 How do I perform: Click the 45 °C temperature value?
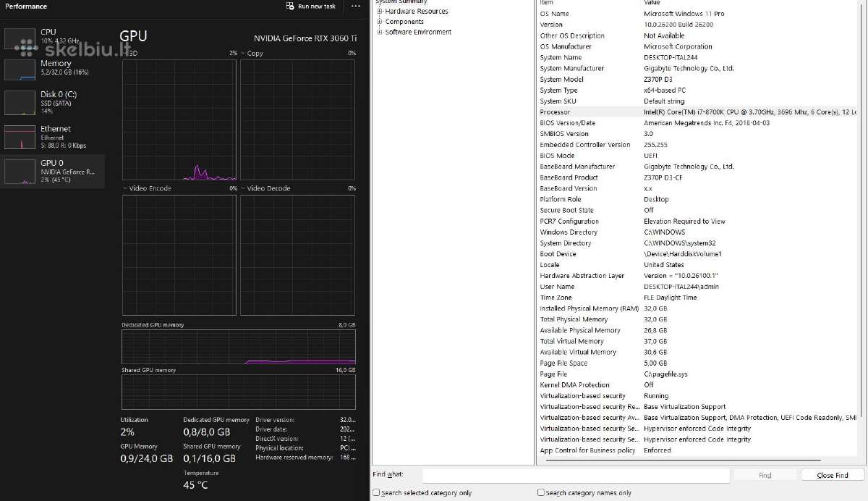(x=195, y=485)
